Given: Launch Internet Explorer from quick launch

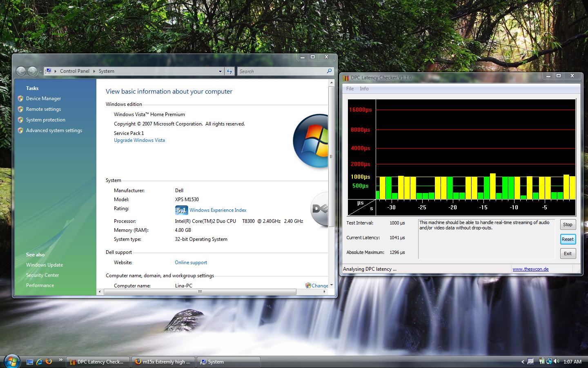Looking at the screenshot, I should click(39, 362).
